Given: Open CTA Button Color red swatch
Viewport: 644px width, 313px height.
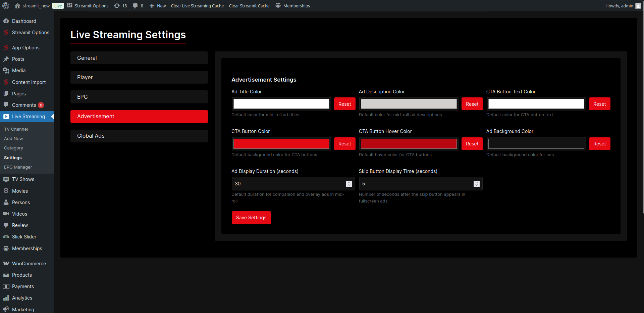Looking at the screenshot, I should pos(281,143).
